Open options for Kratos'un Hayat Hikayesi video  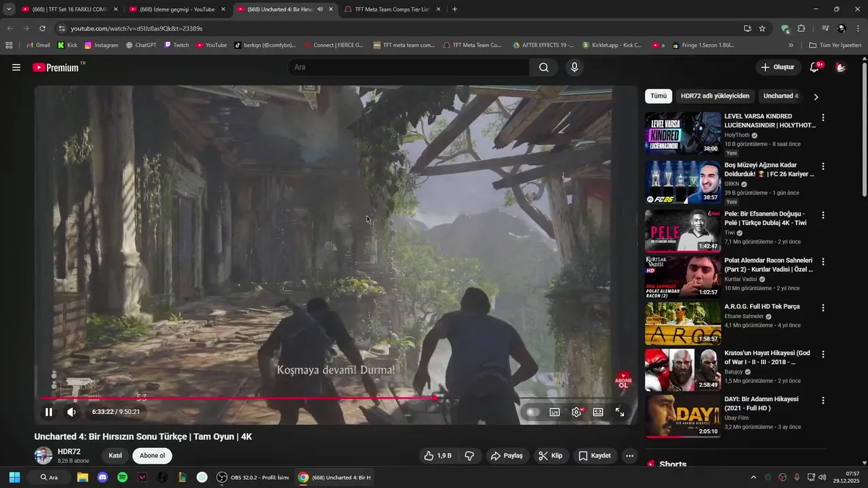pos(823,354)
